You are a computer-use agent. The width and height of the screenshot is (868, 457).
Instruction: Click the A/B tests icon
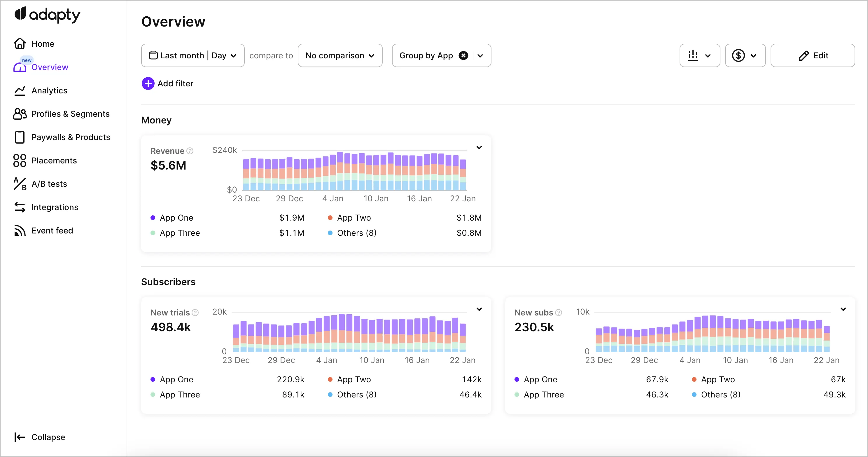[x=20, y=184]
